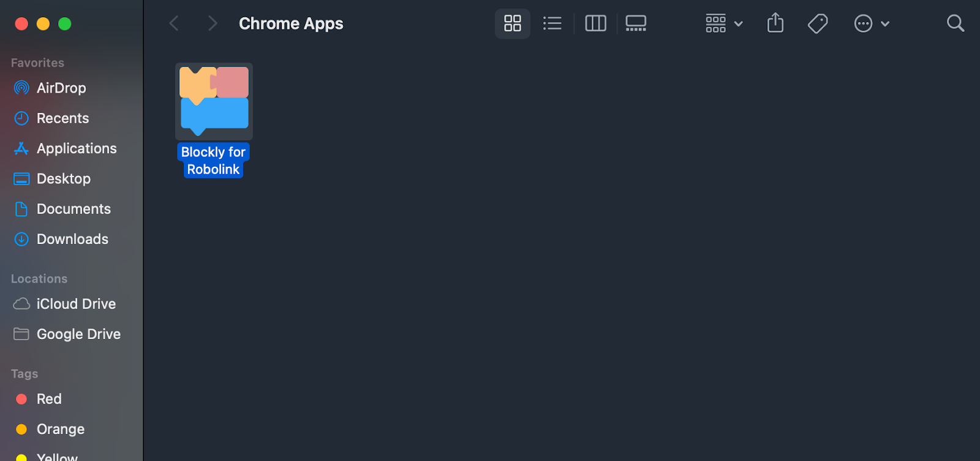980x461 pixels.
Task: Open the Finder search icon
Action: click(x=956, y=23)
